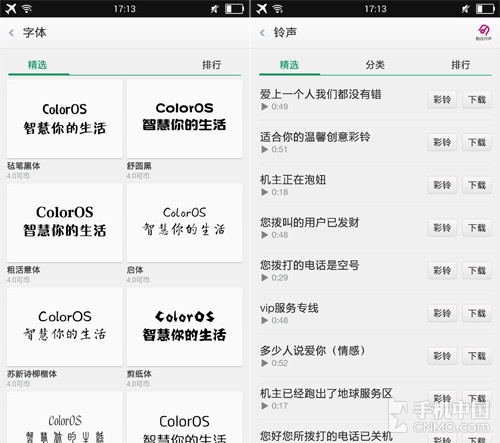The width and height of the screenshot is (500, 443).
Task: Open ringtone 机主已经跑出了地球服务区
Action: (x=326, y=393)
